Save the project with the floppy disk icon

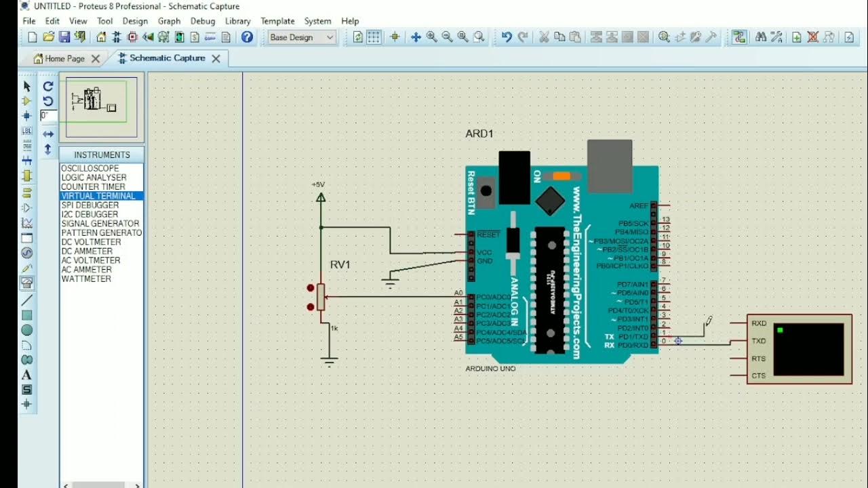[64, 37]
